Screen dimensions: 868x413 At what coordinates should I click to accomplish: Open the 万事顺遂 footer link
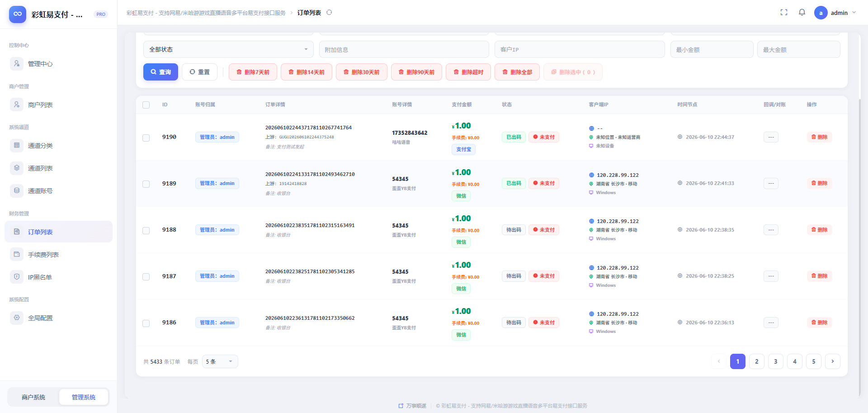point(412,406)
